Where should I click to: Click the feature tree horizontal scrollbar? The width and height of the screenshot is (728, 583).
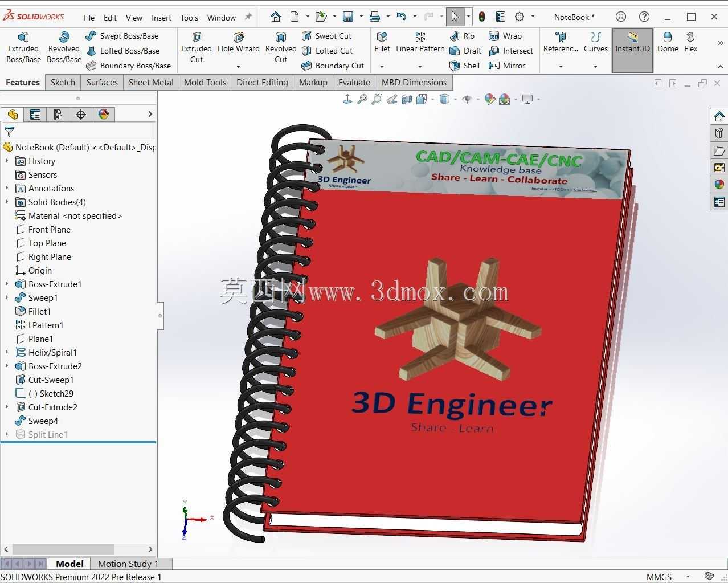(x=63, y=549)
